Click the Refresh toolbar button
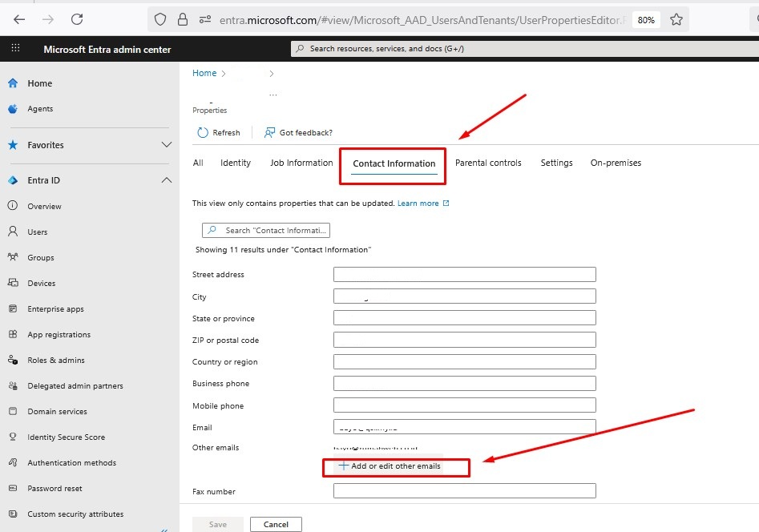The width and height of the screenshot is (759, 532). pyautogui.click(x=219, y=133)
